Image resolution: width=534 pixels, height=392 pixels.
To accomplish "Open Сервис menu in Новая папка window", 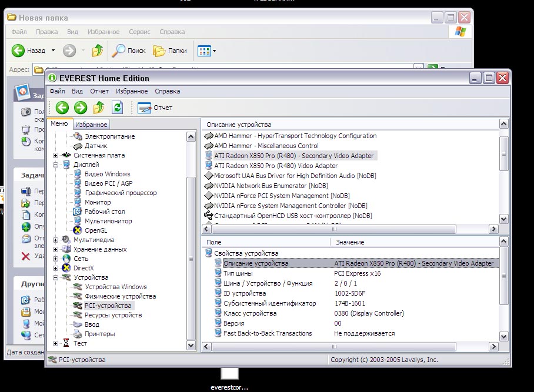I will click(x=139, y=32).
